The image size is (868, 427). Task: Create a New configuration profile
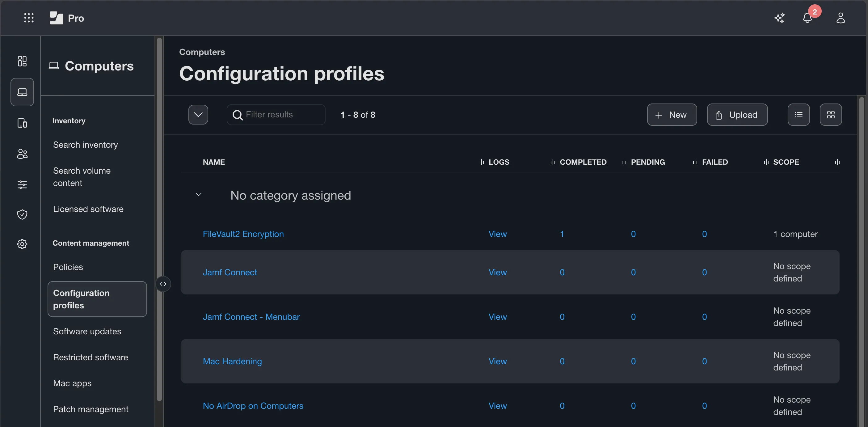672,115
